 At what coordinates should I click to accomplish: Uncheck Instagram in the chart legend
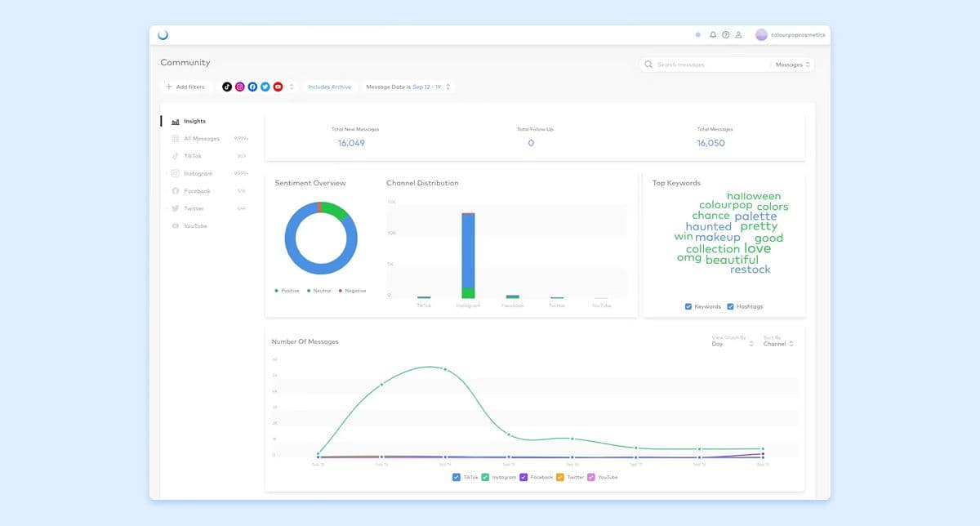click(485, 477)
